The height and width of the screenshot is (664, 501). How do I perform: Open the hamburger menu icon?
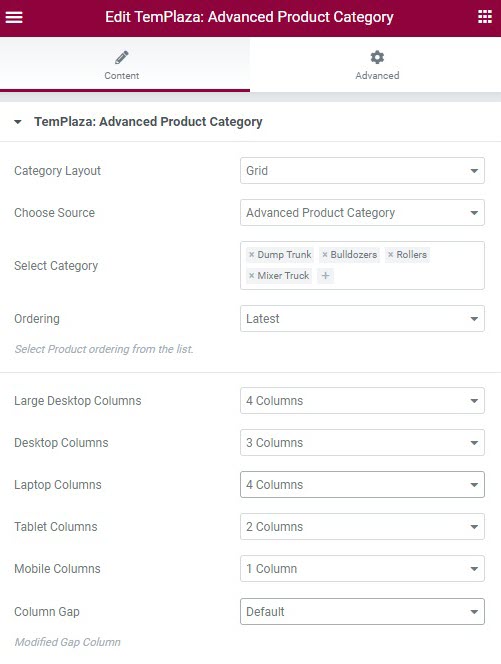[14, 17]
